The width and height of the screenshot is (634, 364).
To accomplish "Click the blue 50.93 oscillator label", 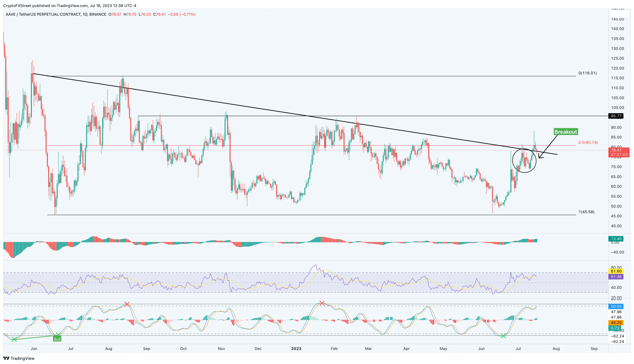I will click(616, 306).
